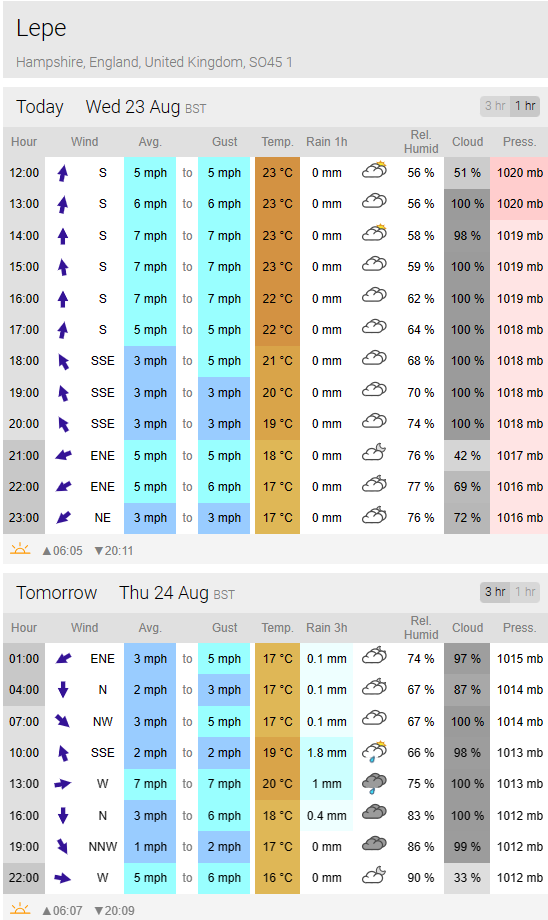
Task: Click the Tomorrow Thu 24 Aug heading
Action: point(125,593)
